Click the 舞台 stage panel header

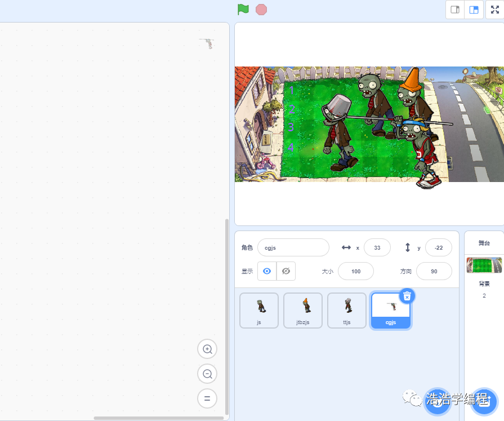(x=484, y=243)
